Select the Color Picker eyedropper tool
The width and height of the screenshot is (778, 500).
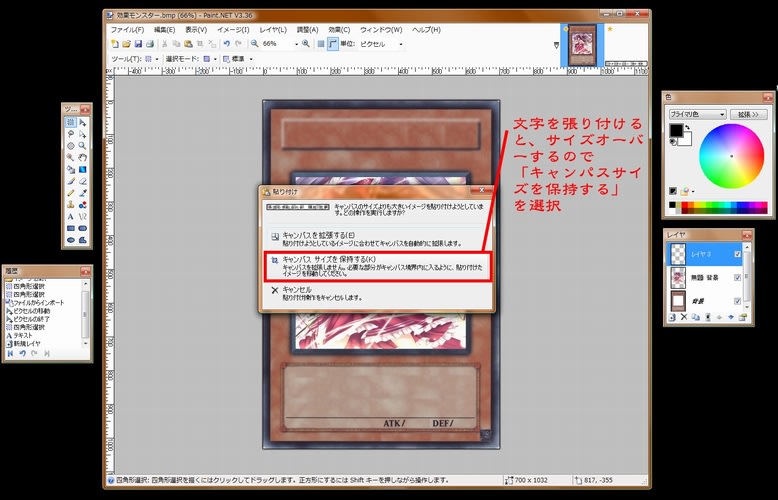coord(82,193)
